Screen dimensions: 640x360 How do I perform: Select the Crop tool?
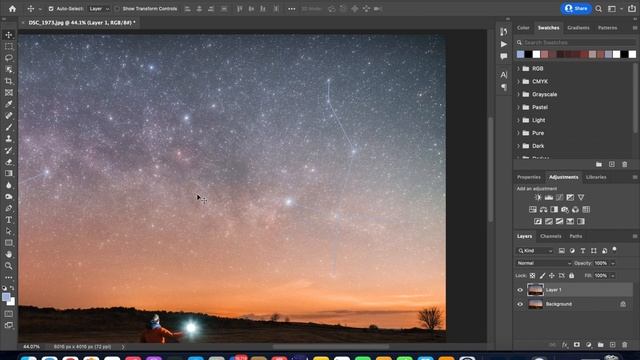pyautogui.click(x=9, y=81)
